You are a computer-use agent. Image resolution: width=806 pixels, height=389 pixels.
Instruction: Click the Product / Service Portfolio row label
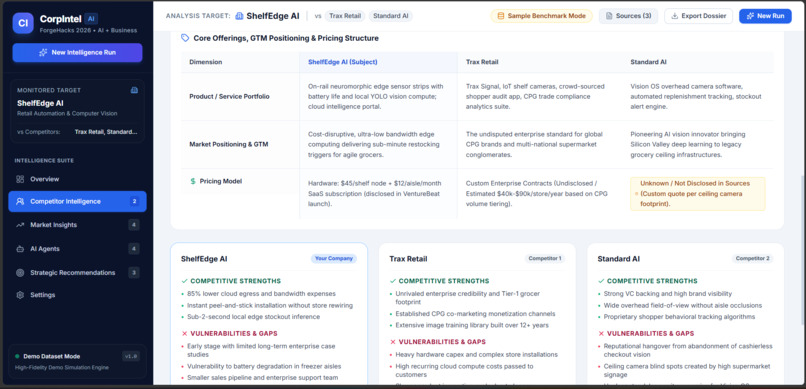[229, 96]
